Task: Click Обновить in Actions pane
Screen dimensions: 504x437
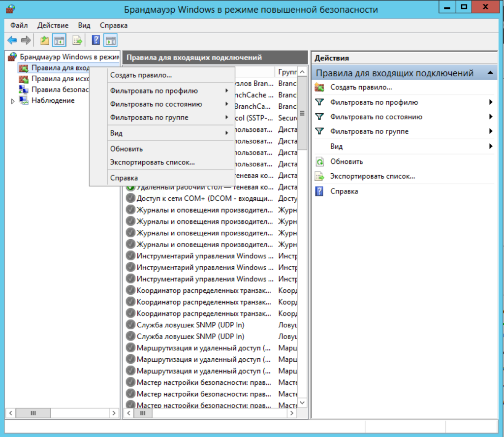Action: [346, 161]
